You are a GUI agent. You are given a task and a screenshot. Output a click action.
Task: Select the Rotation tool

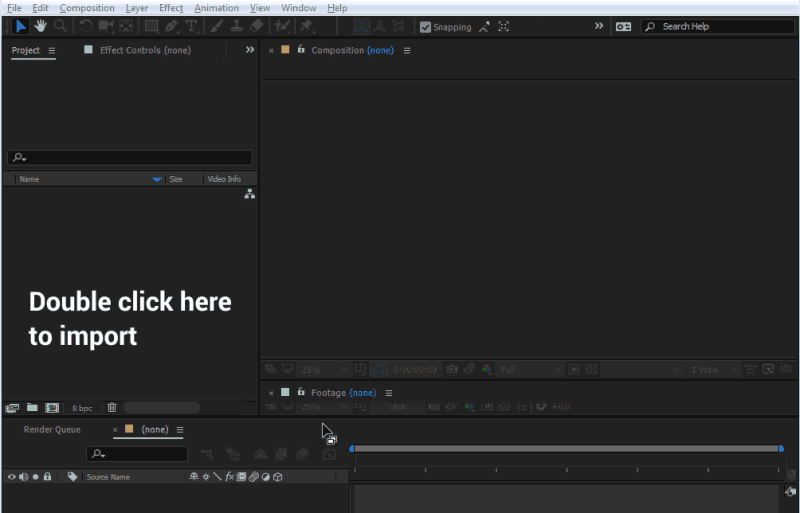pyautogui.click(x=85, y=26)
